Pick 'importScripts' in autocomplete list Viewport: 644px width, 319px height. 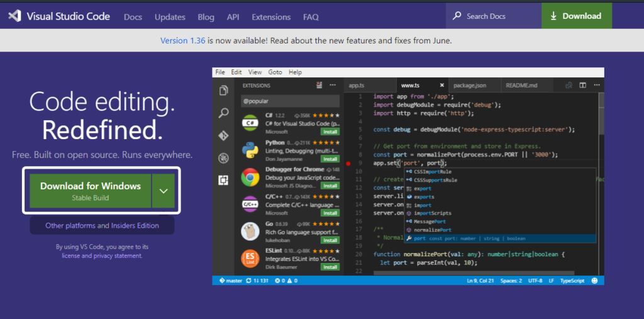pyautogui.click(x=500, y=213)
